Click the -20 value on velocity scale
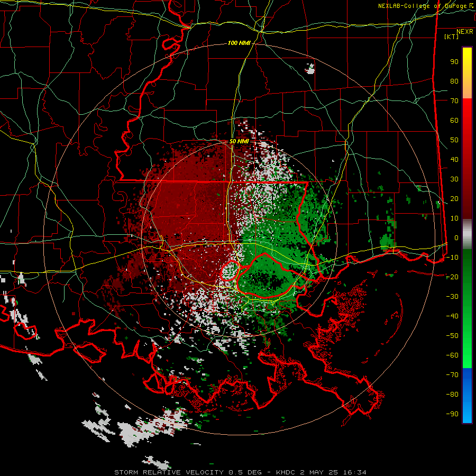Viewport: 476px width, 476px height. 452,277
